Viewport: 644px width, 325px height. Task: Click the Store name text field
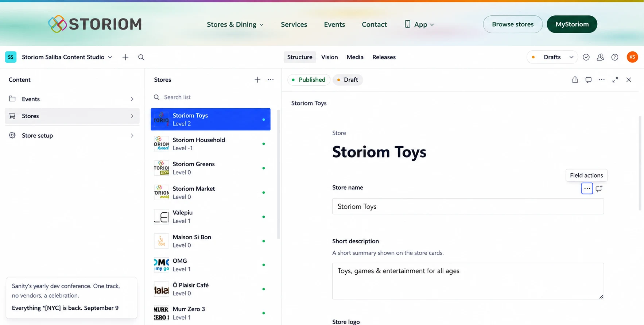(468, 206)
